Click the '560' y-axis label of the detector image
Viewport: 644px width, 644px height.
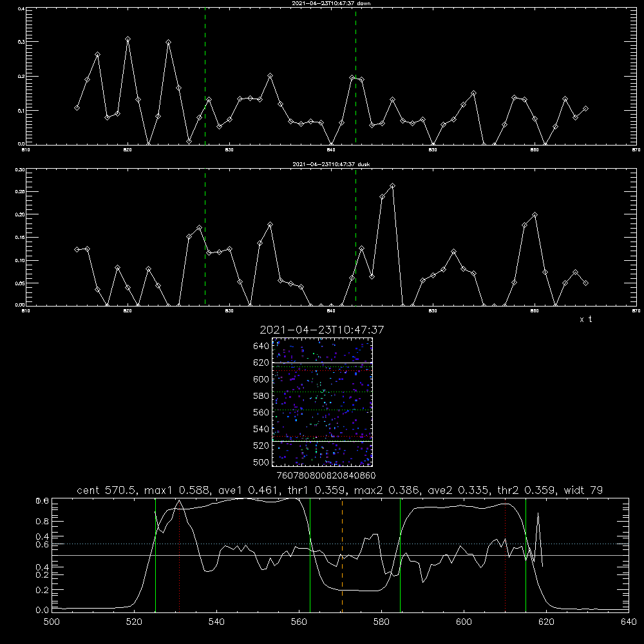coord(261,412)
